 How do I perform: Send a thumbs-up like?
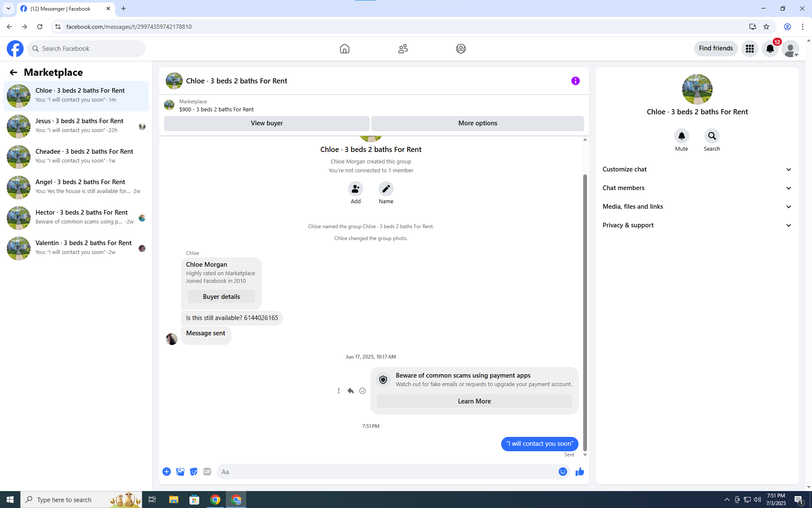(579, 472)
